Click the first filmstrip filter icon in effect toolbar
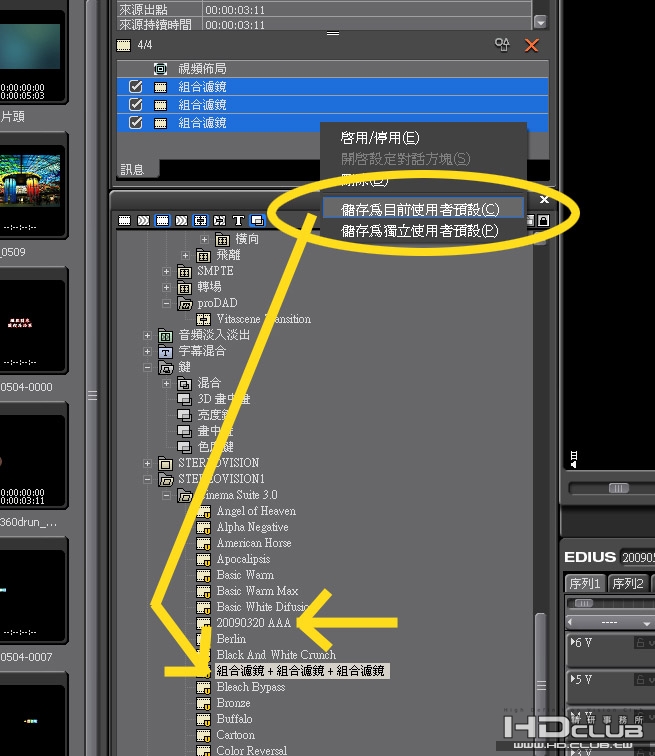655x756 pixels. [x=124, y=221]
